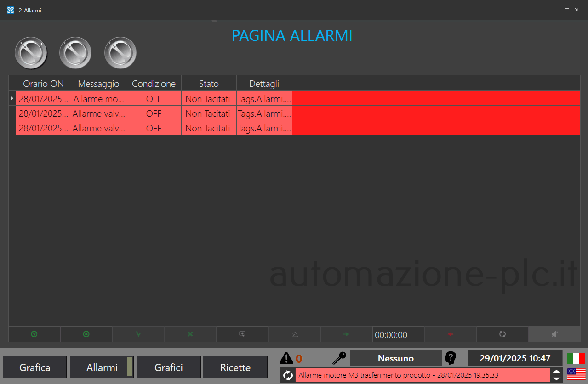
Task: Open the Ricette page
Action: click(x=235, y=367)
